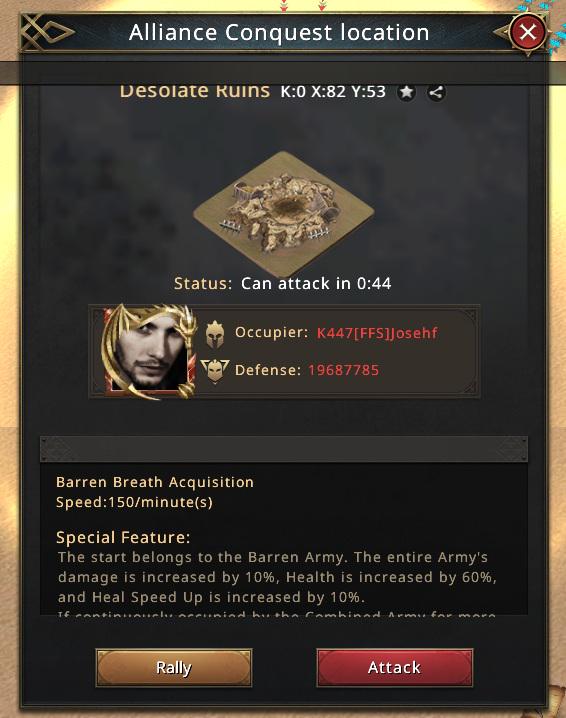This screenshot has height=718, width=566.
Task: Click the Barren Breath Acquisition Speed text
Action: (x=154, y=492)
